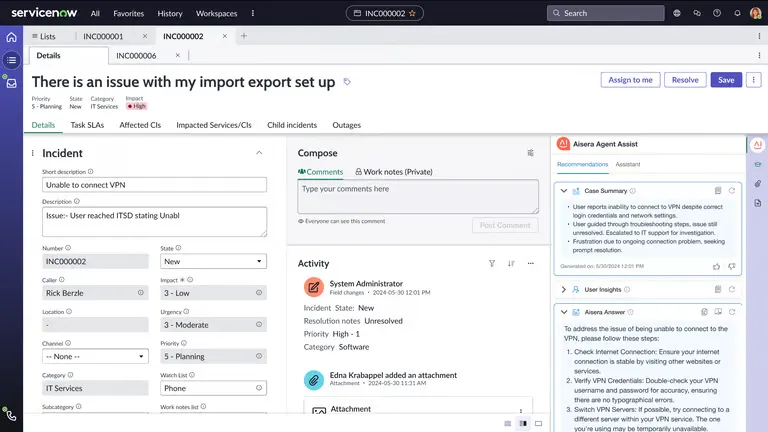Open the History menu
The width and height of the screenshot is (768, 432).
coord(170,13)
